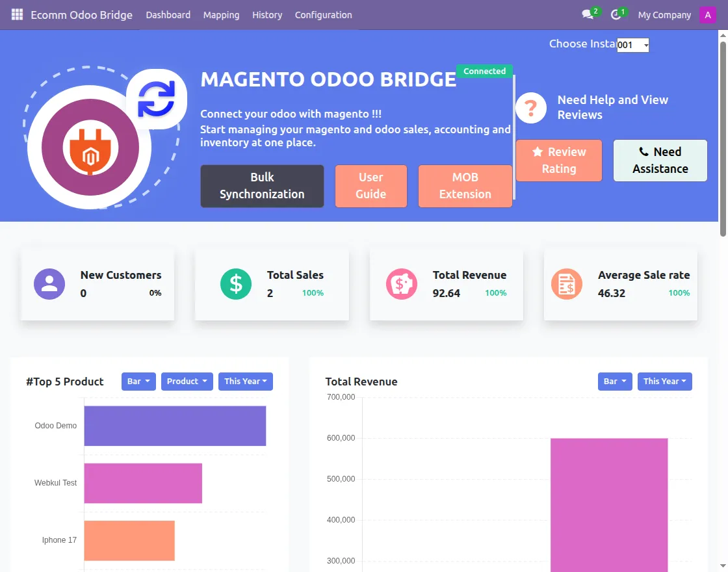Open the Mapping menu

click(221, 15)
